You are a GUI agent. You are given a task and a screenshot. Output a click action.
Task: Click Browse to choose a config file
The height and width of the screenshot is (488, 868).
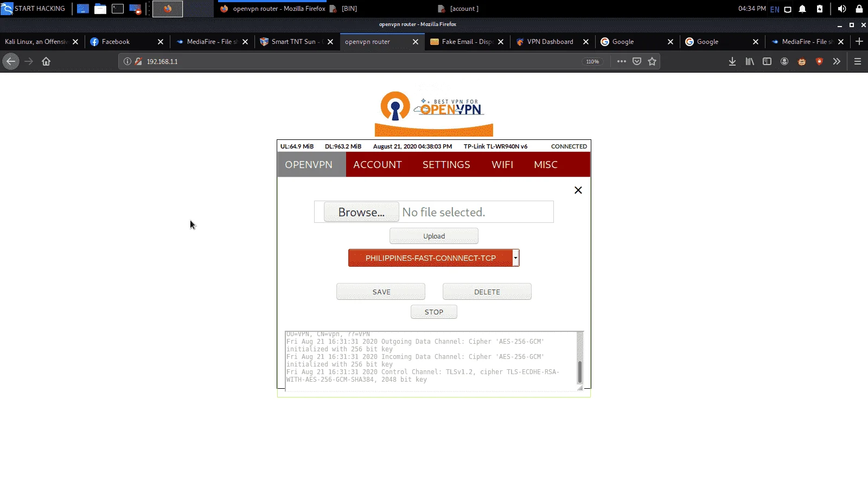[x=361, y=212]
